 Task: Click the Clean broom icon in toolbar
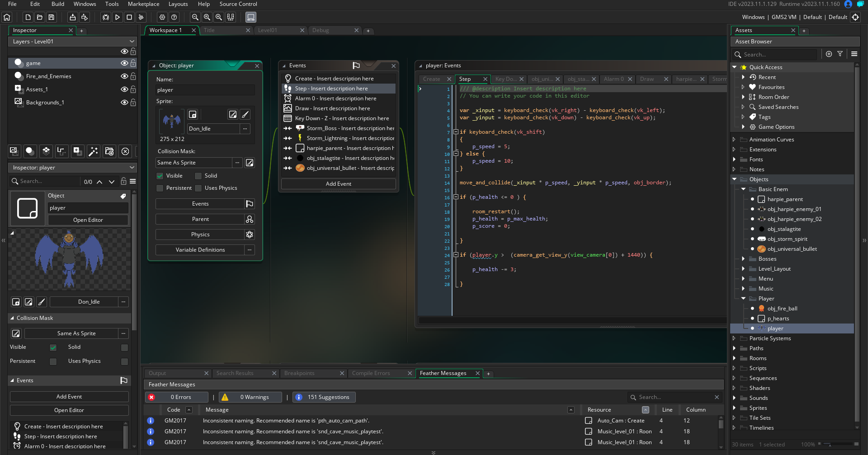tap(141, 17)
